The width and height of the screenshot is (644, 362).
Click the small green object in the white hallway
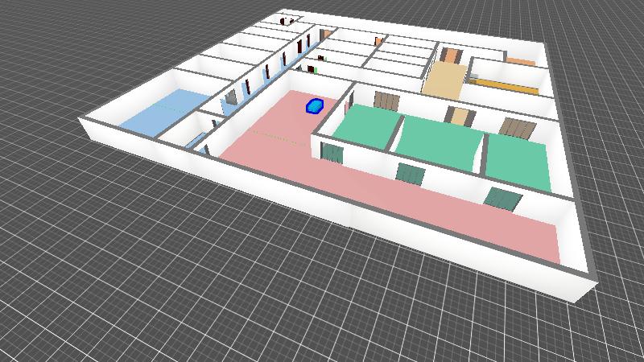(316, 70)
